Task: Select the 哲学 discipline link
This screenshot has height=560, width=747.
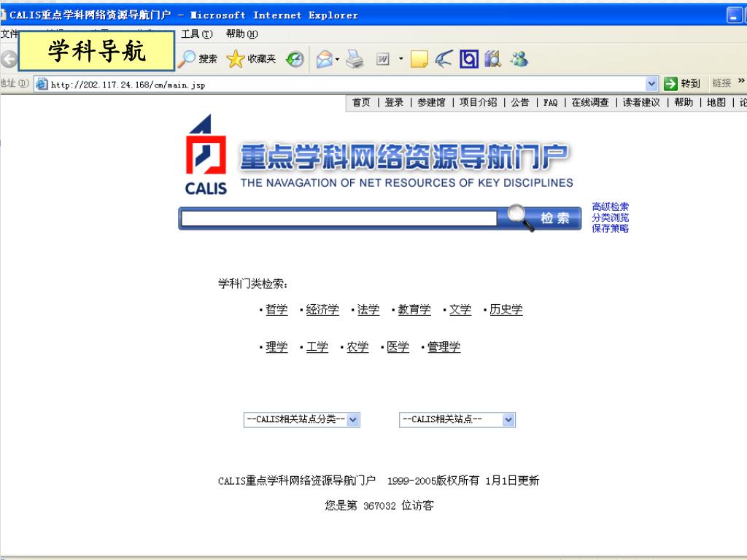Action: 276,309
